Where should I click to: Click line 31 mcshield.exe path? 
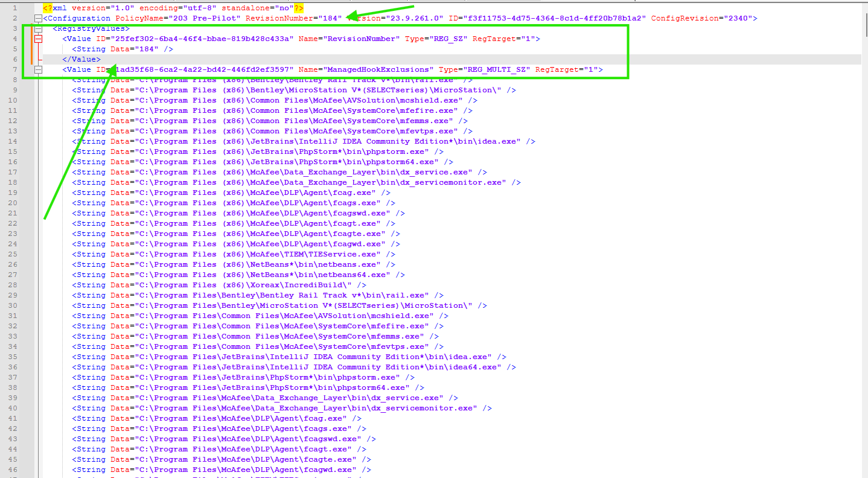[x=284, y=316]
